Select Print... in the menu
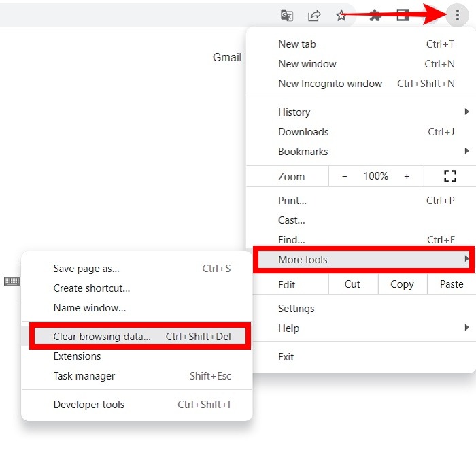The height and width of the screenshot is (455, 476). (x=361, y=201)
